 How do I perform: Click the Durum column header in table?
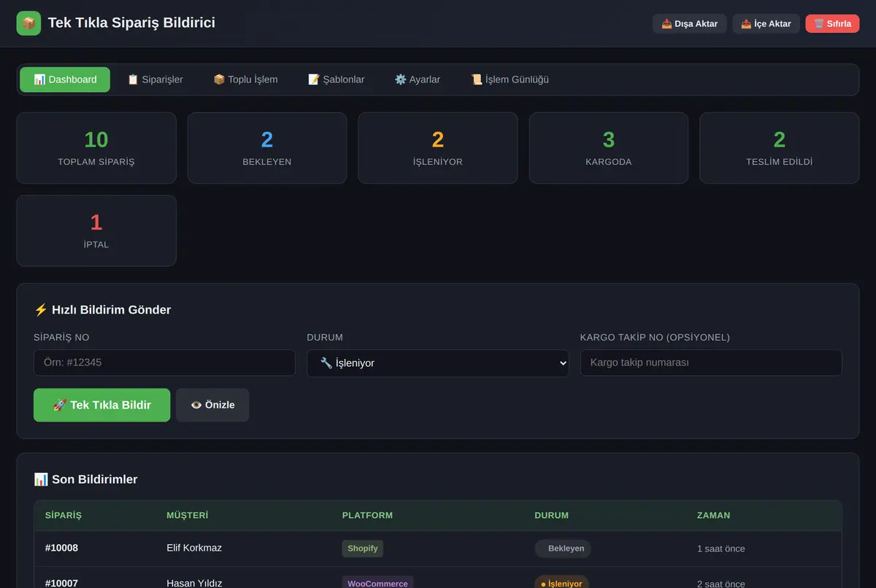[x=551, y=515]
